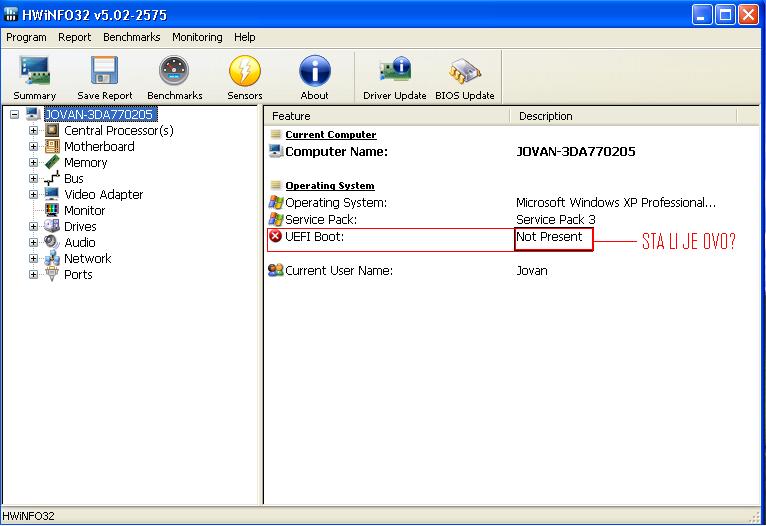Expand the Motherboard node
The height and width of the screenshot is (526, 766).
click(33, 147)
